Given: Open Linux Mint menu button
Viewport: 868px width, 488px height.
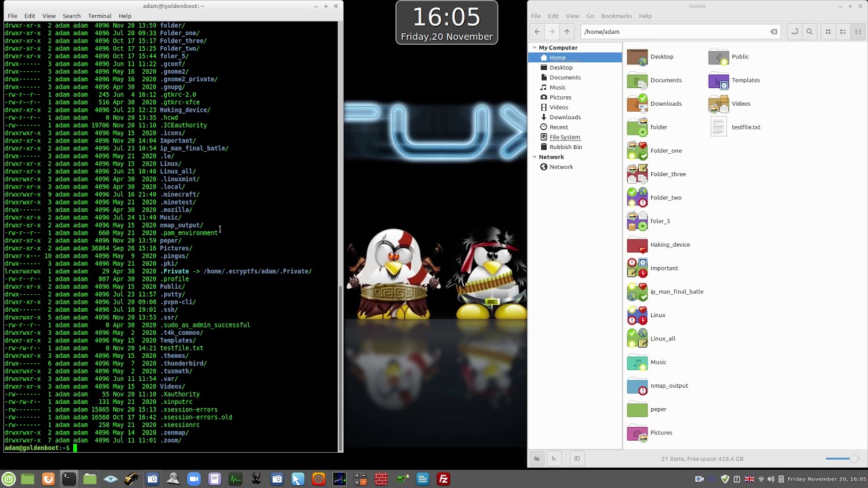Looking at the screenshot, I should [8, 479].
